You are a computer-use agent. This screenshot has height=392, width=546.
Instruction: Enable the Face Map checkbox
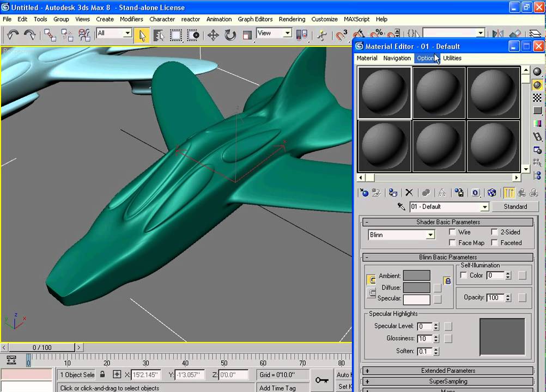tap(452, 242)
